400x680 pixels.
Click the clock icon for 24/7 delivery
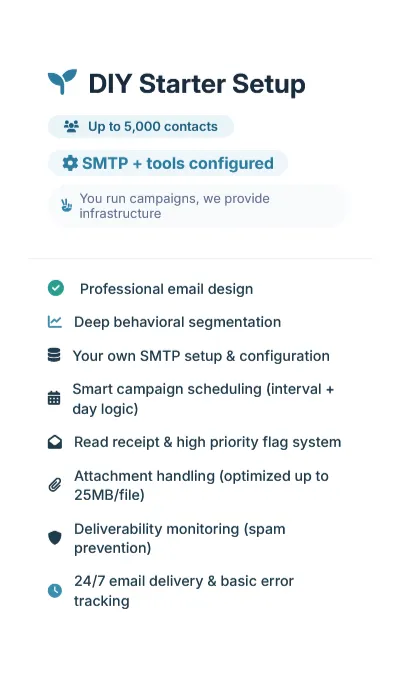pyautogui.click(x=55, y=590)
